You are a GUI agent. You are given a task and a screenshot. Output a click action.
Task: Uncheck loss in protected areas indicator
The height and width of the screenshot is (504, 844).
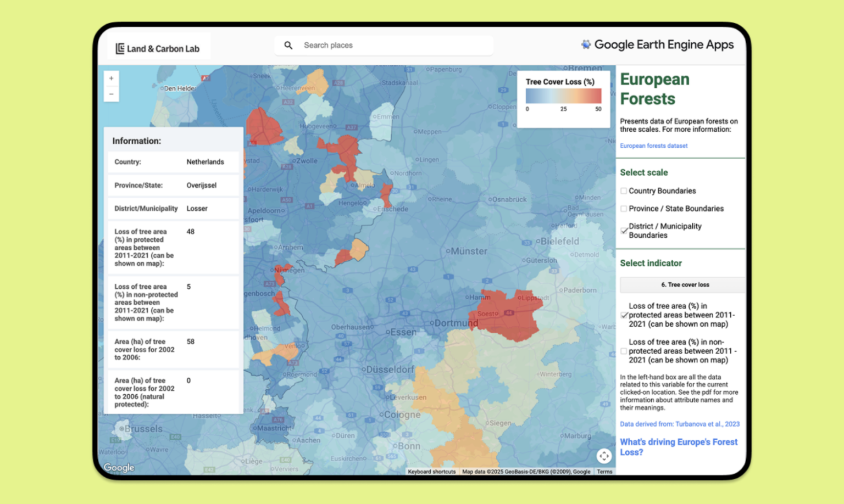(x=624, y=315)
